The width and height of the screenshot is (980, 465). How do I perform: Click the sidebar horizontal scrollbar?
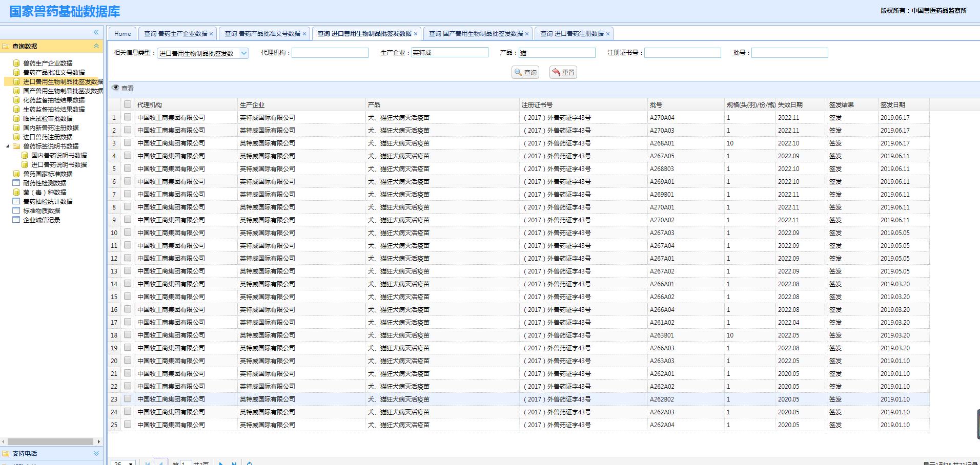click(50, 441)
